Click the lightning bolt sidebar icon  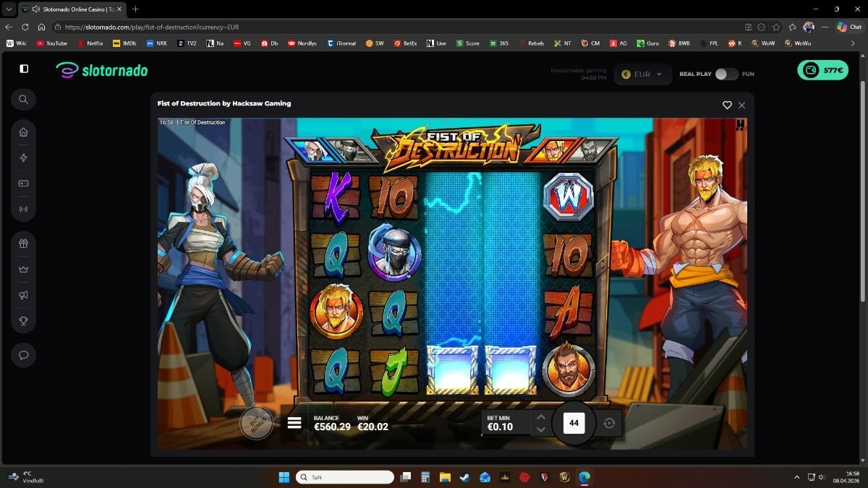tap(24, 158)
